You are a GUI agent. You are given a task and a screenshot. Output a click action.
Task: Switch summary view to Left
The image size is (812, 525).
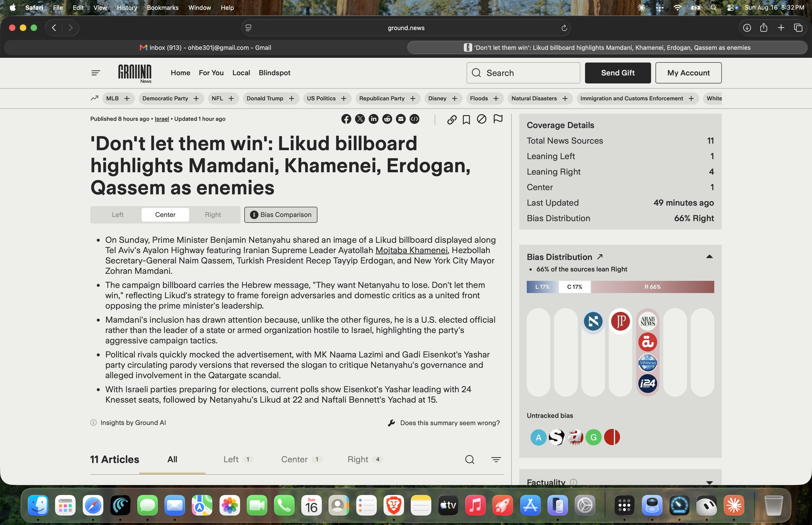(x=118, y=215)
